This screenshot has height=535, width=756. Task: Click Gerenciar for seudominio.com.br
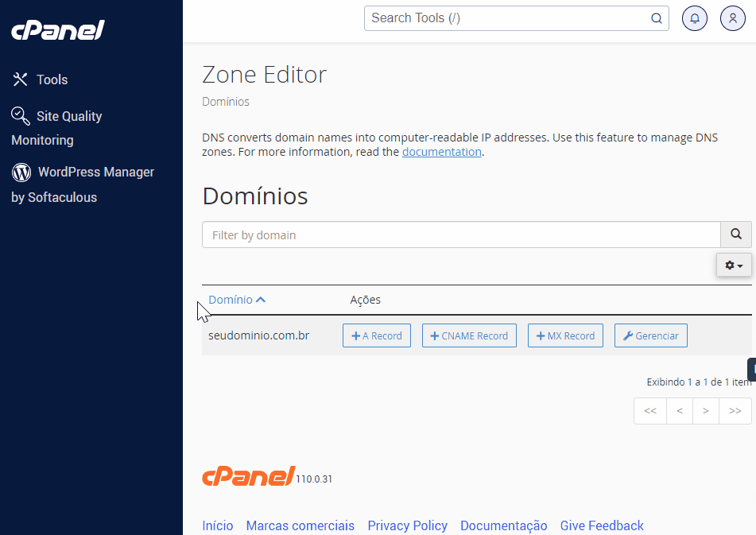click(651, 335)
